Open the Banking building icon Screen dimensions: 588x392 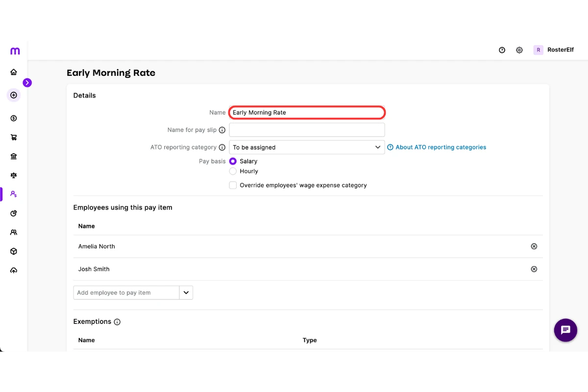click(14, 156)
